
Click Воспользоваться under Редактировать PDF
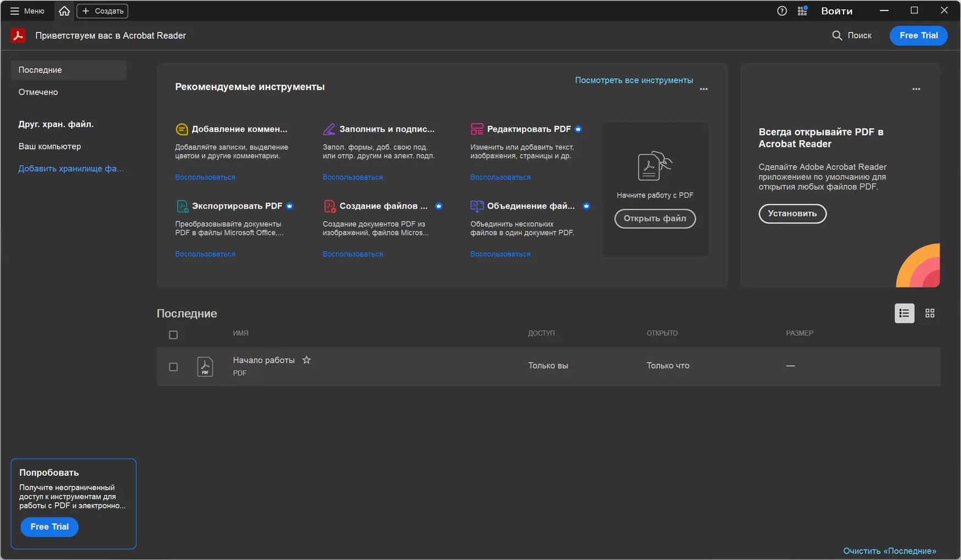pos(500,177)
